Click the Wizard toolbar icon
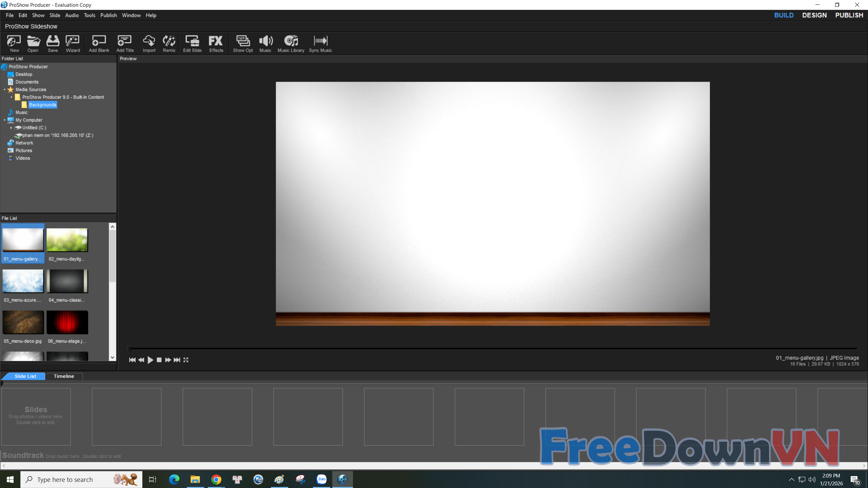Screen dimensions: 868x488 click(x=73, y=43)
